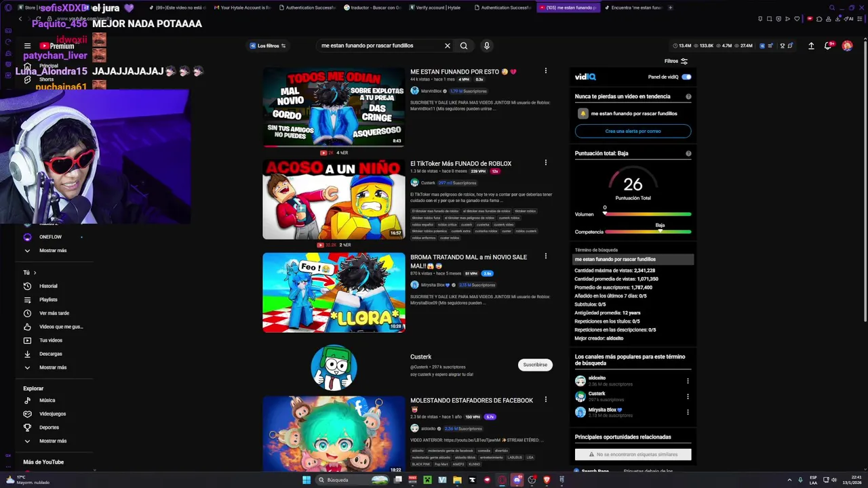Open the TODOS ME ODIAN video thumbnail

tap(334, 107)
